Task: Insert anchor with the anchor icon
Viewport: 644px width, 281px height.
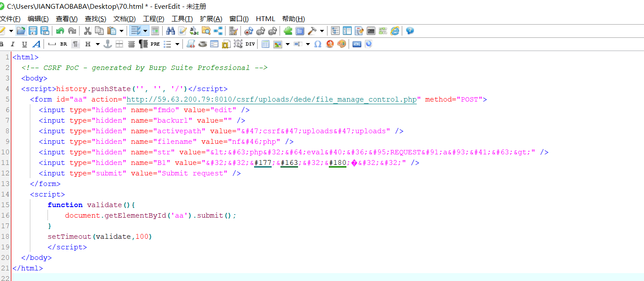Action: (x=107, y=44)
